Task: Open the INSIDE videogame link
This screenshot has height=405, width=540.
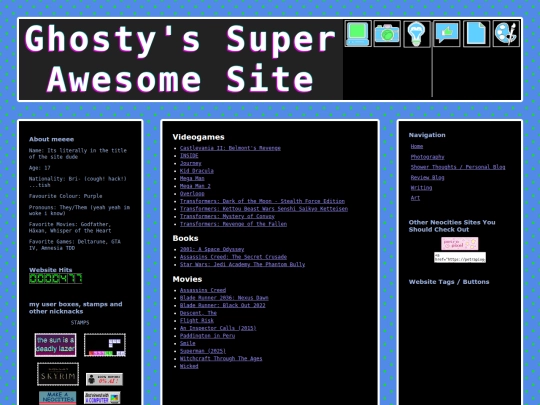Action: (189, 156)
